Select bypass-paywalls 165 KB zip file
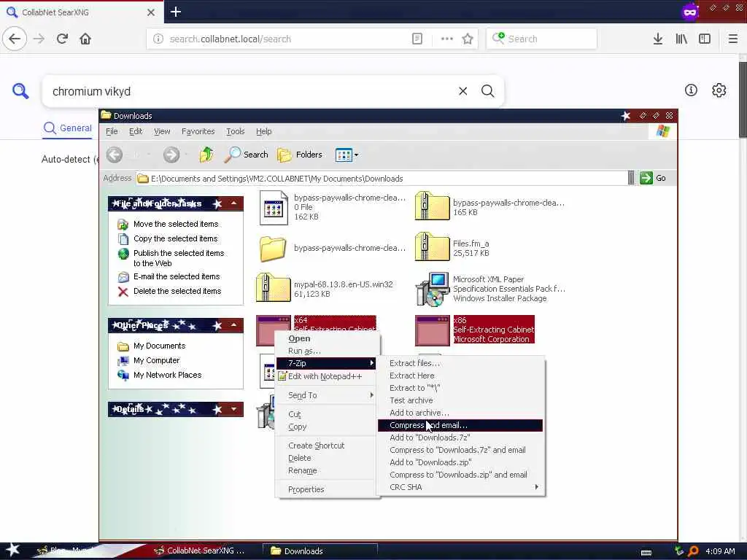This screenshot has height=560, width=747. click(x=489, y=207)
